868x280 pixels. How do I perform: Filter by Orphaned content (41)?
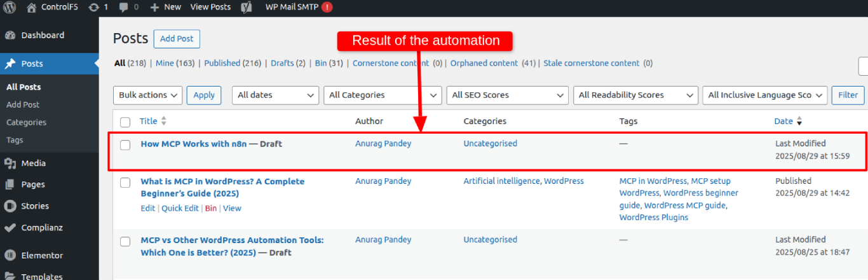493,63
